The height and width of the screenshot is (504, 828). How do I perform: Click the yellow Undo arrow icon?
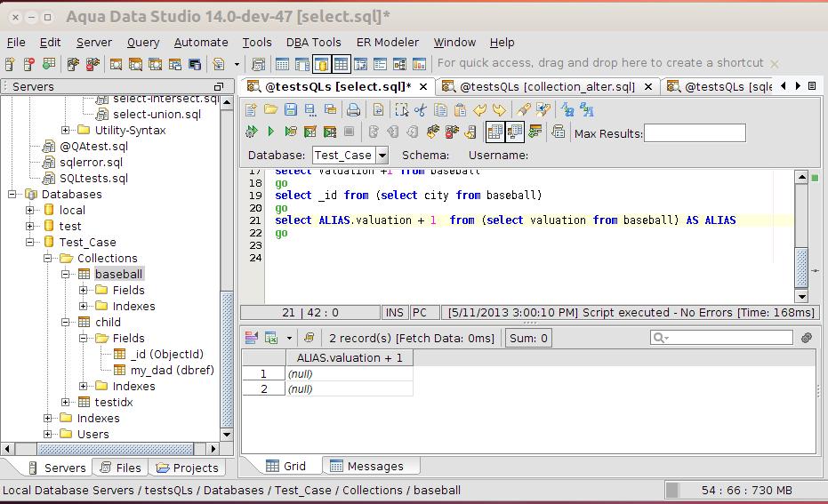[479, 109]
